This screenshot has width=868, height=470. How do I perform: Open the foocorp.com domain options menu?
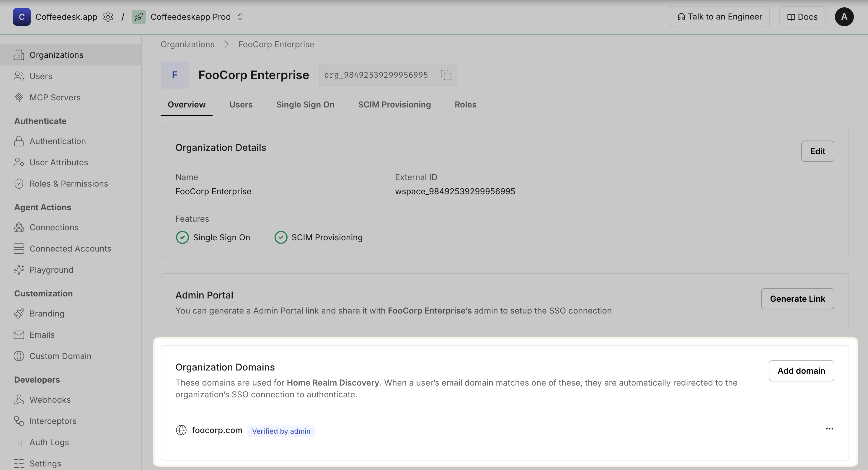click(x=829, y=429)
